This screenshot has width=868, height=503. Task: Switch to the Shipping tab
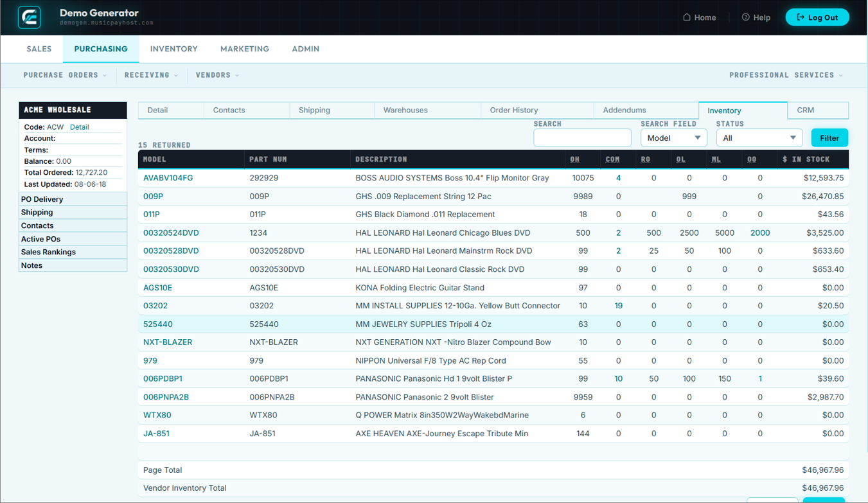point(332,110)
